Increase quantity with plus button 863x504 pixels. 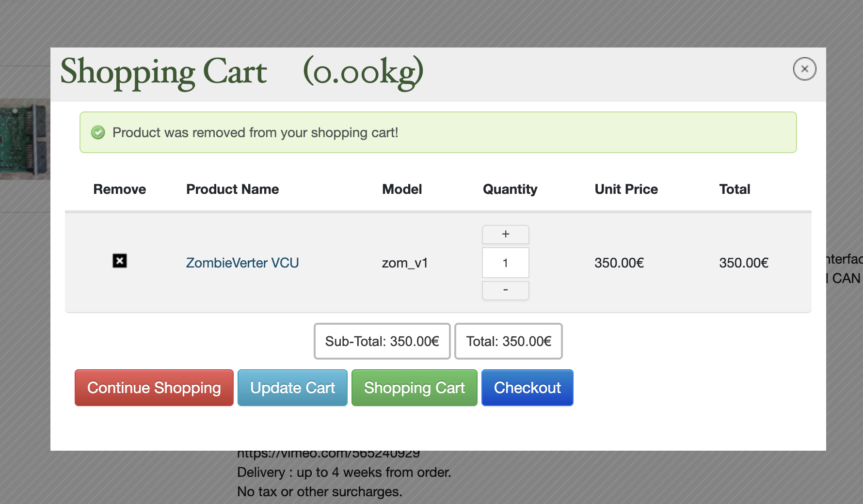click(505, 235)
